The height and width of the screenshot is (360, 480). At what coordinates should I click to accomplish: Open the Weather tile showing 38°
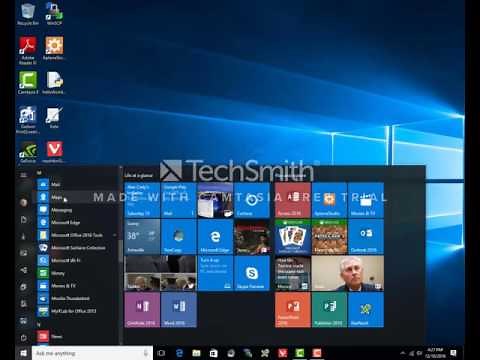(x=142, y=237)
